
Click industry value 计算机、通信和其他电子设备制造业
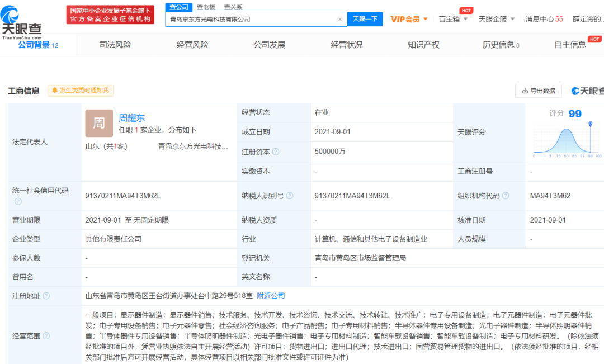[371, 239]
